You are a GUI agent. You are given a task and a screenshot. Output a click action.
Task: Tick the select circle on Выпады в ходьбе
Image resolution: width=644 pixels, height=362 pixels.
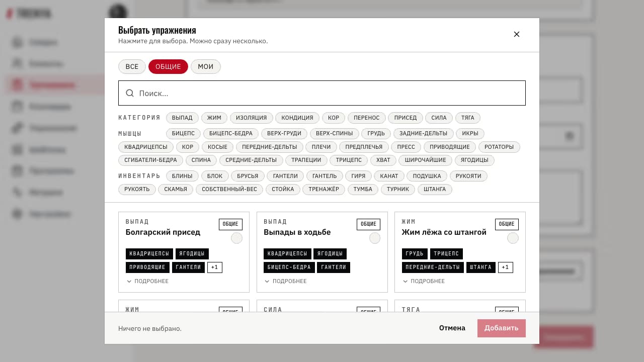375,238
